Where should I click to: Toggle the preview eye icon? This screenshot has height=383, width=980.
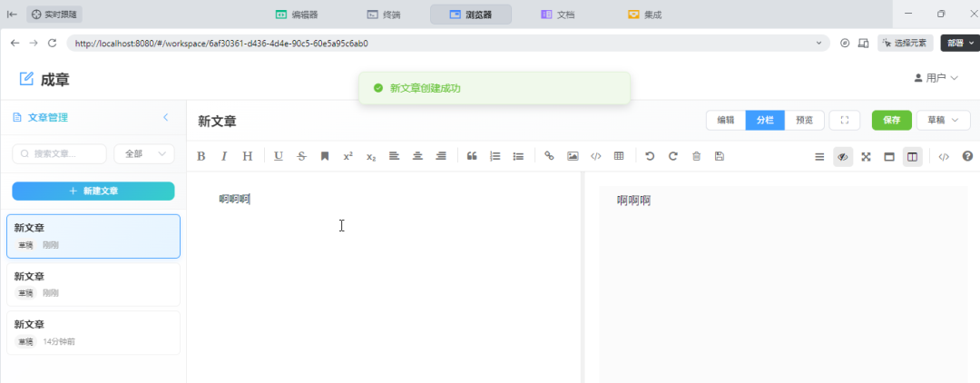[843, 156]
